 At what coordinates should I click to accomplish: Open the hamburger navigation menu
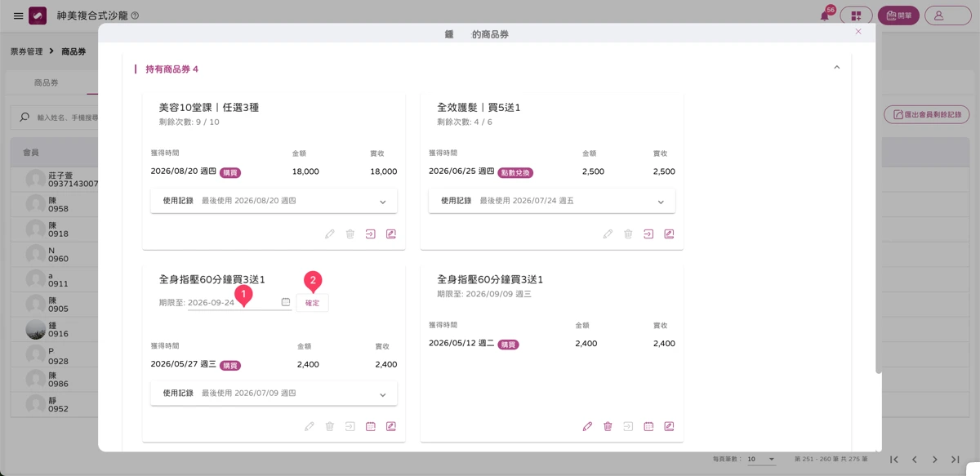tap(18, 16)
